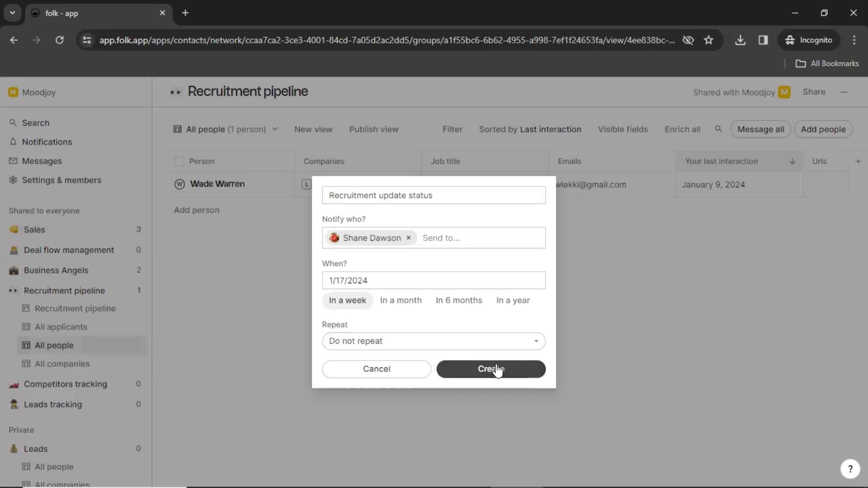The height and width of the screenshot is (488, 868).
Task: Click Enrich all contacts button
Action: [683, 129]
